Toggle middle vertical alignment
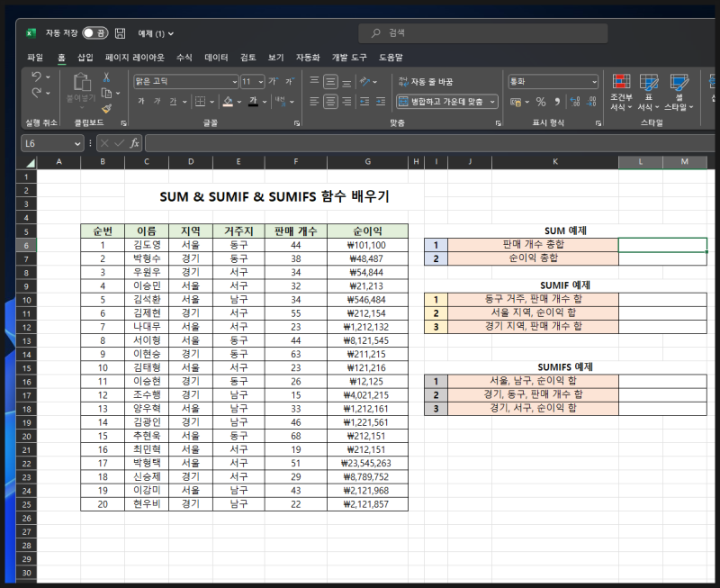The image size is (720, 588). click(x=330, y=81)
